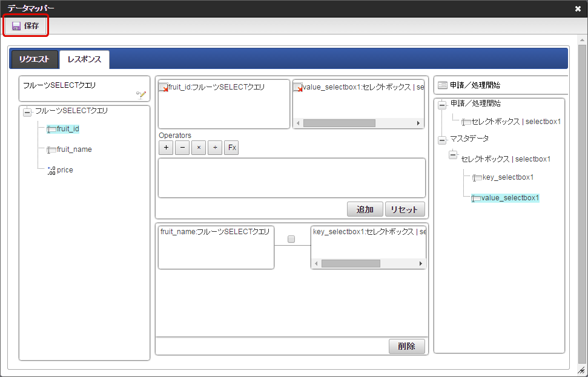Open the Fx function button
The image size is (588, 377).
[231, 148]
